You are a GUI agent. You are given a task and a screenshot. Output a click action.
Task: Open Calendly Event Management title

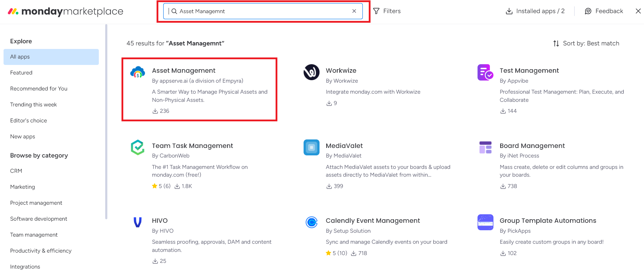[373, 221]
